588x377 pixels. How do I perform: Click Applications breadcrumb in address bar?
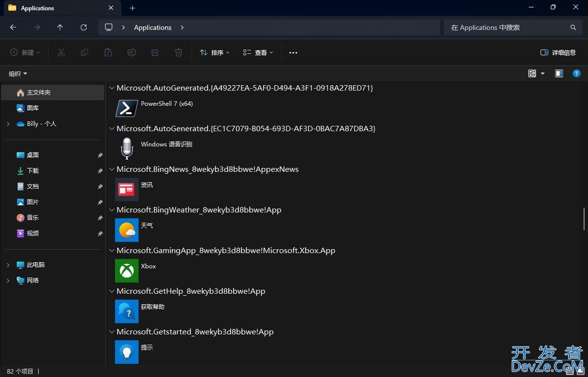coord(153,27)
